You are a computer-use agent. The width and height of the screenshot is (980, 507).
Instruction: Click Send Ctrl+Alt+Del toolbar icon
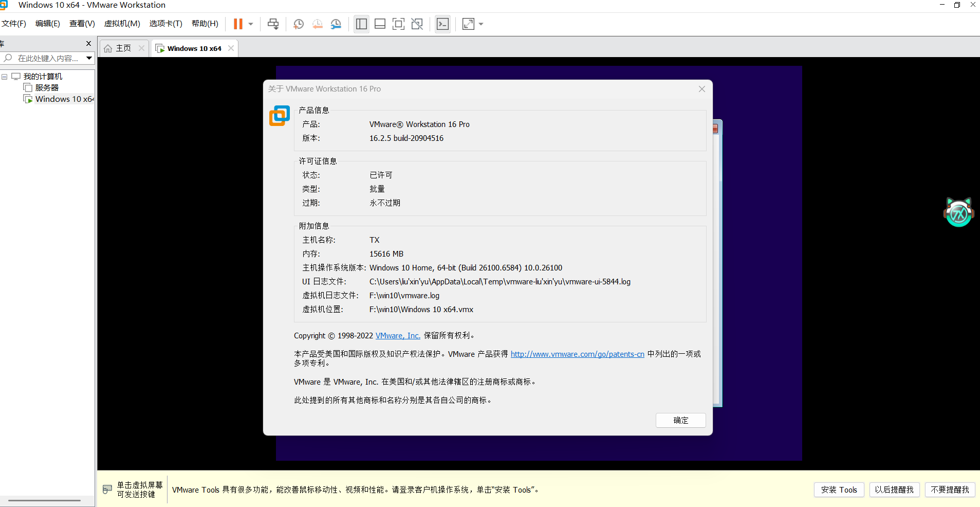273,24
